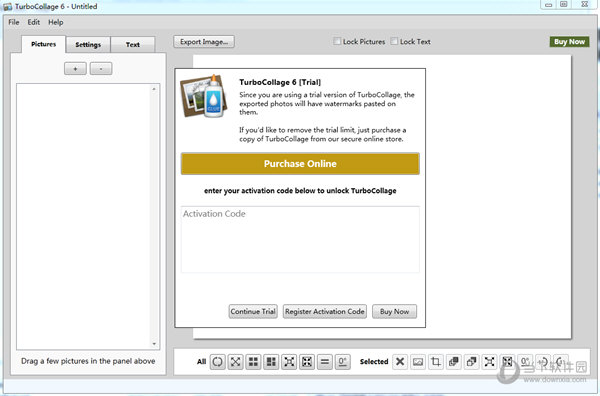This screenshot has width=600, height=396.
Task: Click the Buy Now button in the trial dialog
Action: coord(395,311)
